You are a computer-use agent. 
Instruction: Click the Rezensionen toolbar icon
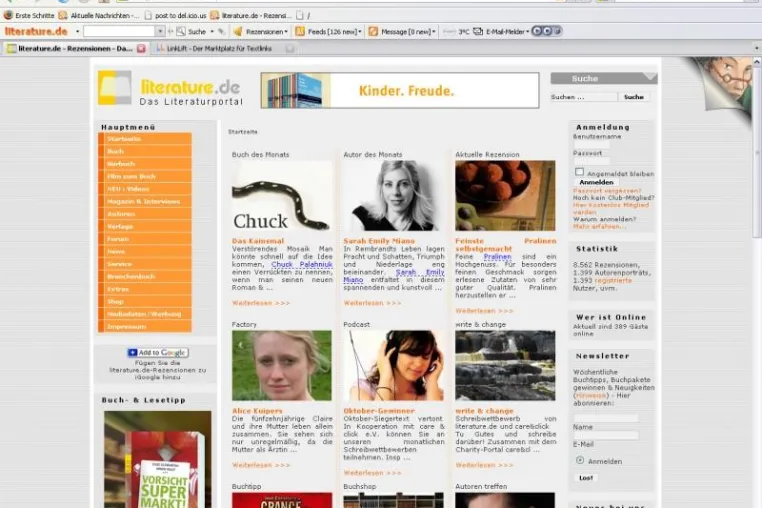point(238,32)
